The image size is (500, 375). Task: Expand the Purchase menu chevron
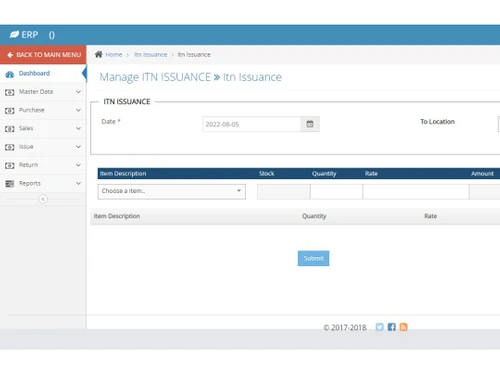(78, 110)
